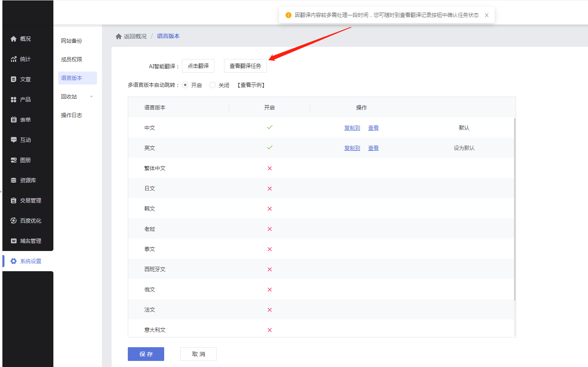Screen dimensions: 588x367
Task: Open the 操作日志 menu item
Action: (72, 115)
